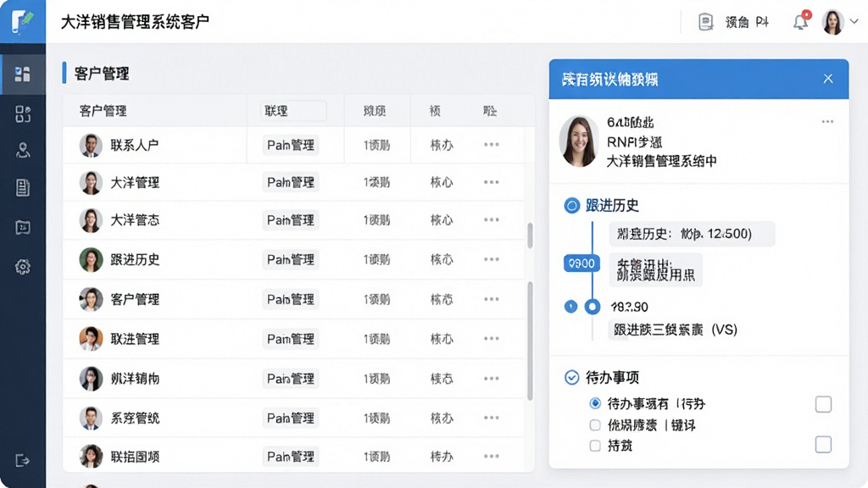Open the settings gear in sidebar
Image resolution: width=868 pixels, height=488 pixels.
point(23,267)
